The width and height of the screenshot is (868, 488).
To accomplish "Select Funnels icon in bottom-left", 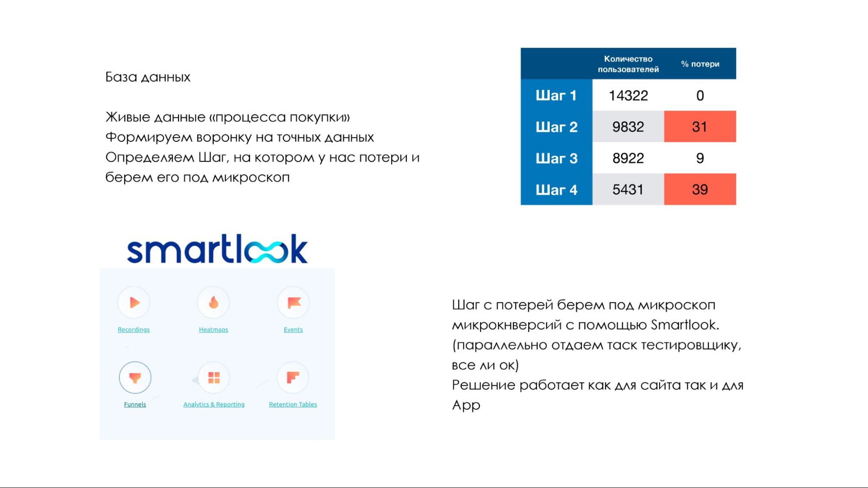I will click(x=134, y=378).
